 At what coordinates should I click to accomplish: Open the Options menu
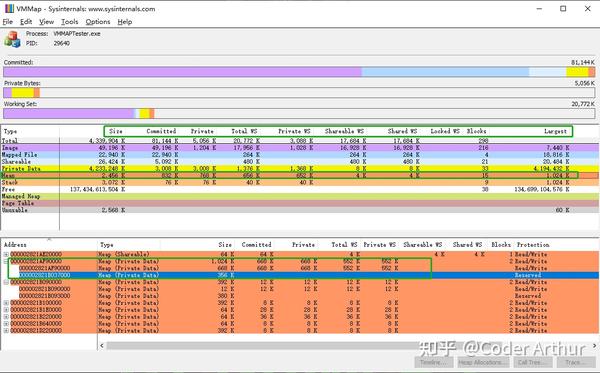click(x=98, y=22)
